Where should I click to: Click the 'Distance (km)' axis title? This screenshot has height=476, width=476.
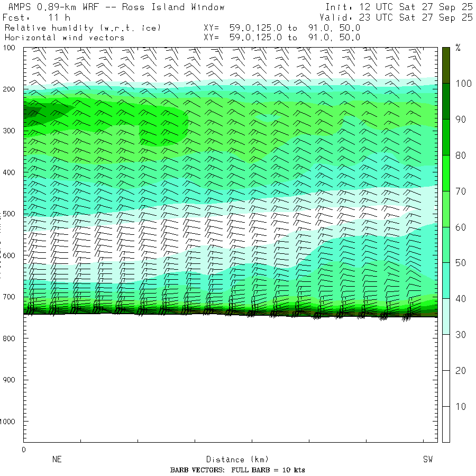tap(237, 459)
